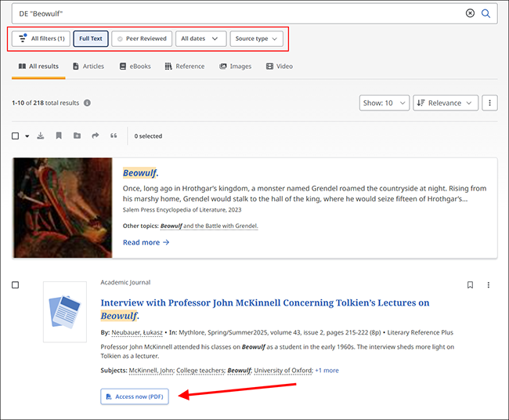Screen dimensions: 509x420
Task: Toggle the Full Text filter
Action: (91, 38)
